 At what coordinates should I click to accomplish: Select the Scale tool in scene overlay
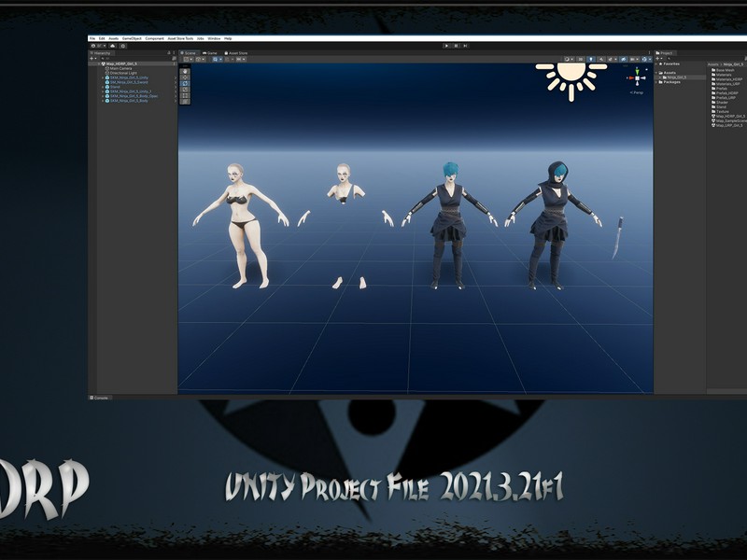(x=185, y=90)
